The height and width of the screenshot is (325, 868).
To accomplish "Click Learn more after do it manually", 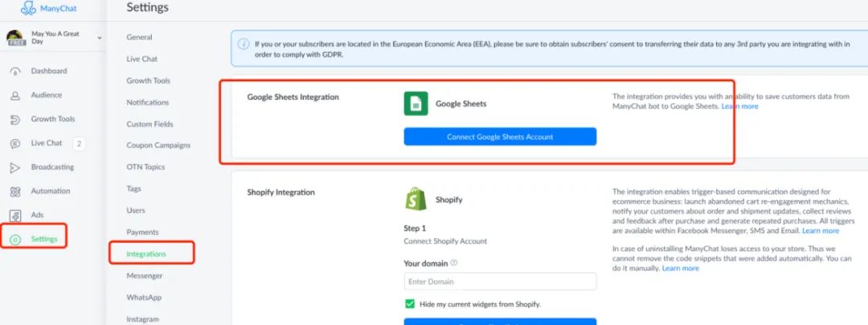I will pyautogui.click(x=681, y=269).
